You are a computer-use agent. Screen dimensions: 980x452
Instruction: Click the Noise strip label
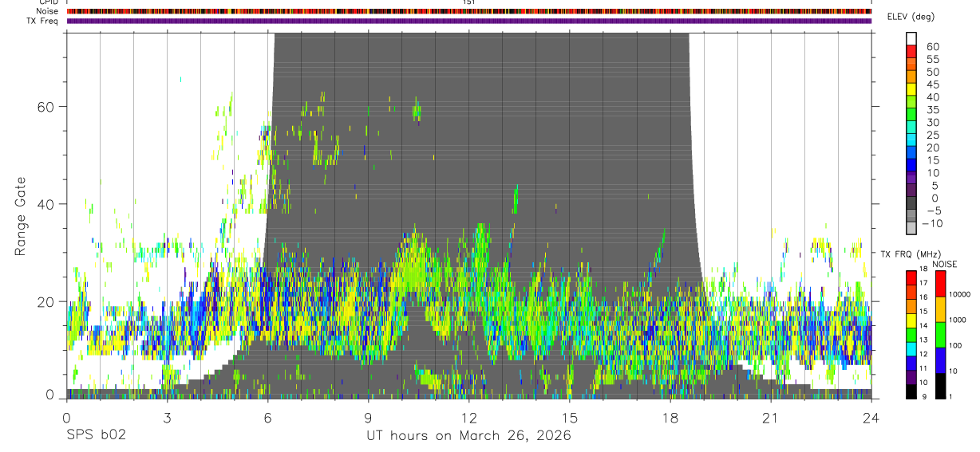[46, 12]
